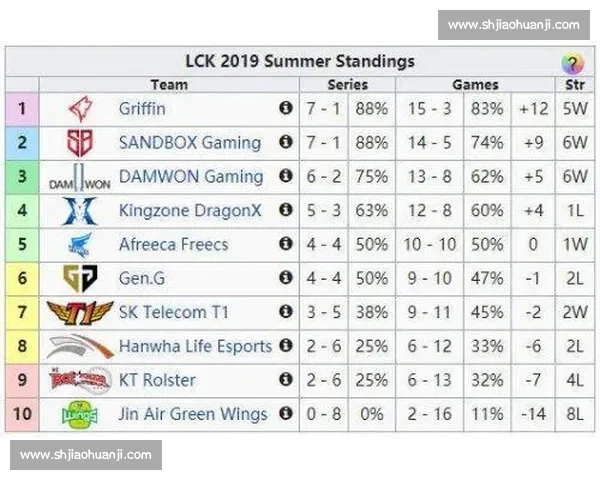Open the SK Telecom T1 team link
This screenshot has height=480, width=600.
tap(173, 313)
